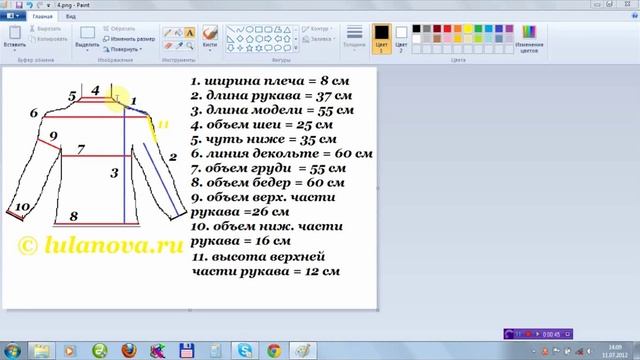Click the screen recorder timer widget
Image resolution: width=640 pixels, height=360 pixels.
538,334
